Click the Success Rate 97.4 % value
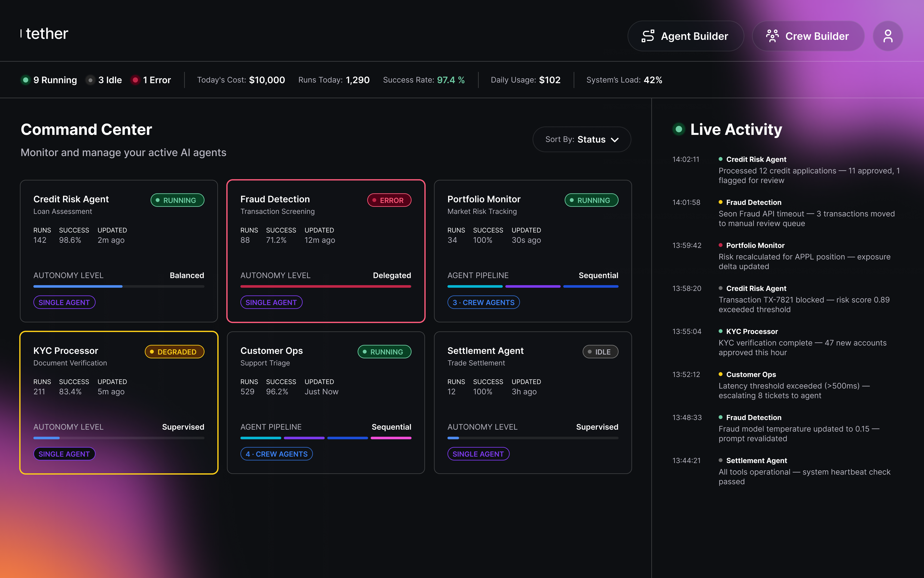The image size is (924, 578). click(451, 80)
